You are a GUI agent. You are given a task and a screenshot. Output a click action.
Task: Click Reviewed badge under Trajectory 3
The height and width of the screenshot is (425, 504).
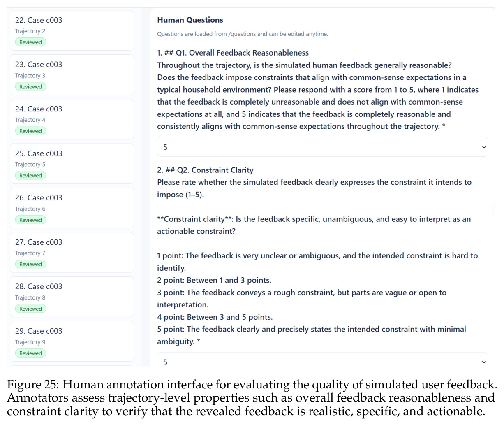(31, 86)
